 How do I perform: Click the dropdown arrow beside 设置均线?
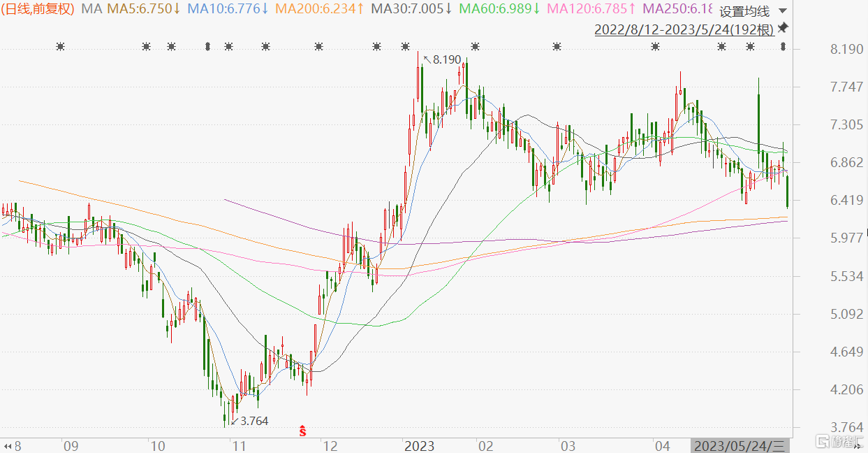[x=781, y=11]
